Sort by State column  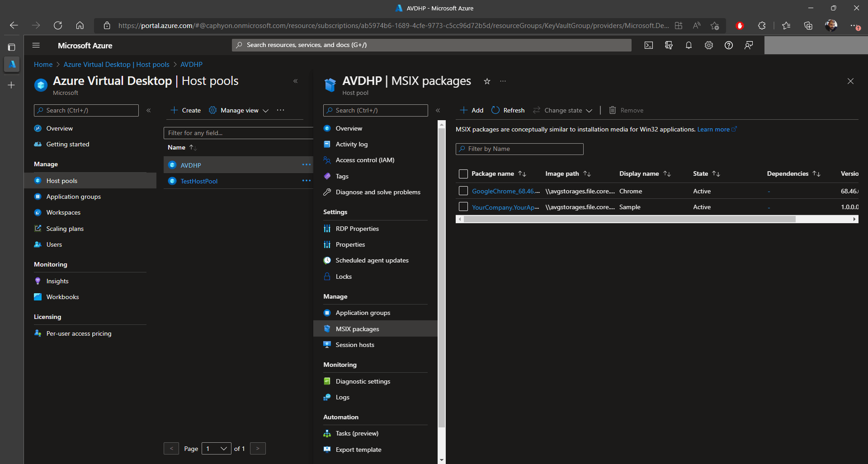click(x=706, y=174)
